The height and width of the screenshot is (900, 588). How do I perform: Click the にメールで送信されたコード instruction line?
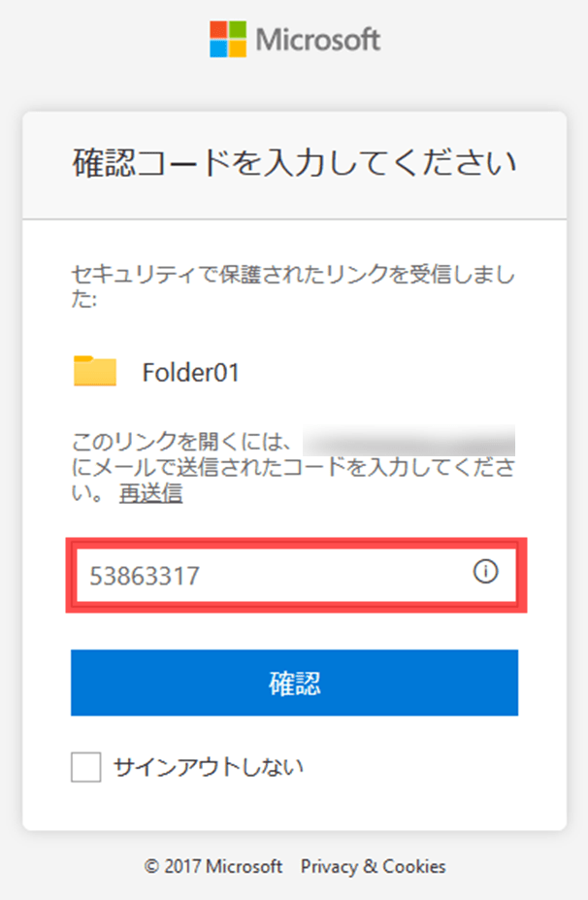[294, 468]
